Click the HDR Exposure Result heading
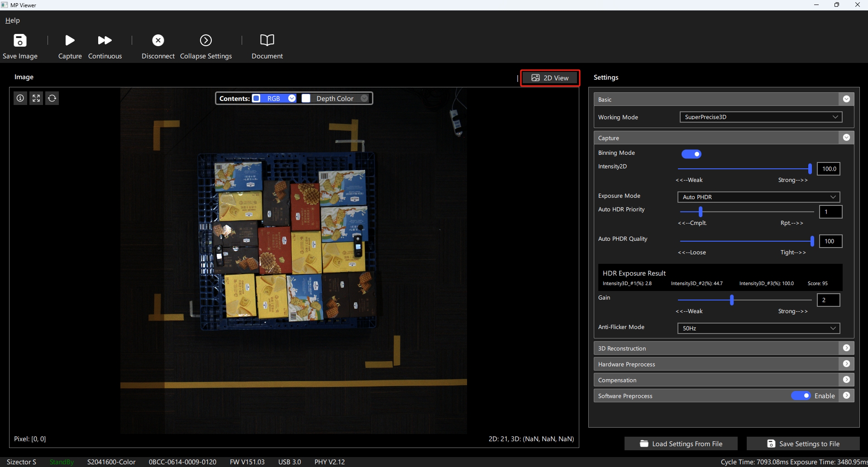The image size is (868, 467). [634, 273]
